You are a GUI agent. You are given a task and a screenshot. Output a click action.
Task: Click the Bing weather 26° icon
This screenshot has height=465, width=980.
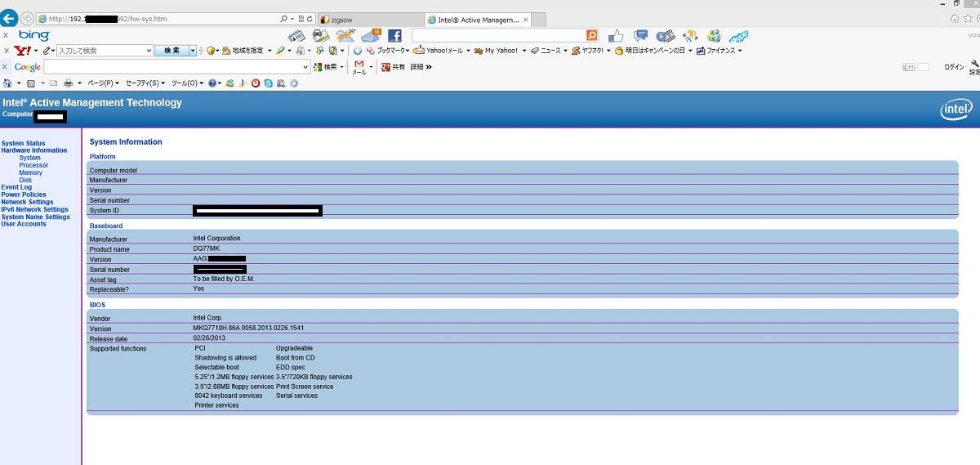pyautogui.click(x=346, y=35)
